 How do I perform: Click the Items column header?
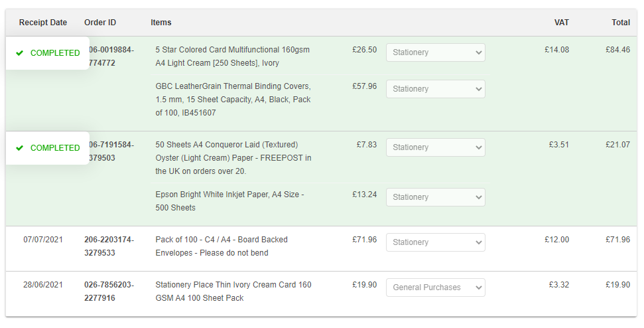tap(161, 23)
